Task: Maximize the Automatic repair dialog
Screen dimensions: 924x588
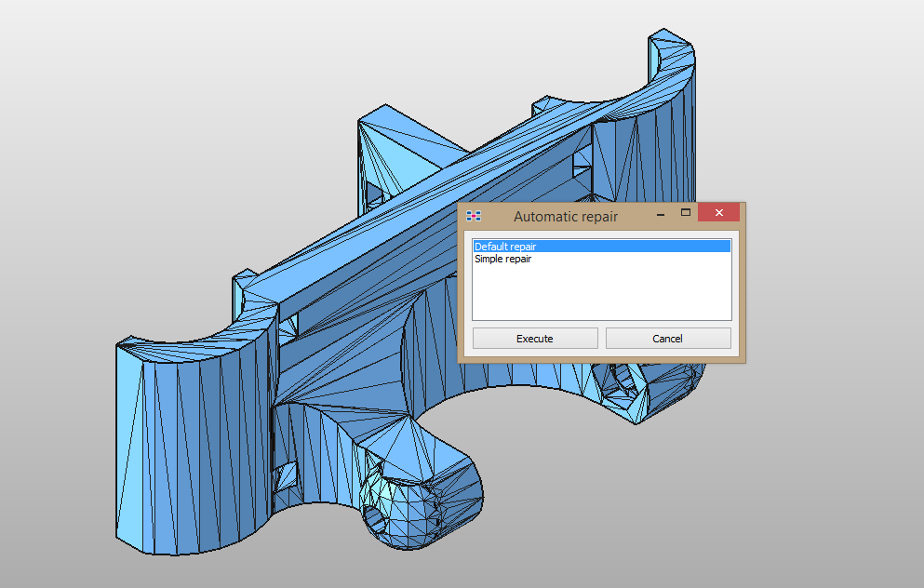Action: tap(685, 212)
